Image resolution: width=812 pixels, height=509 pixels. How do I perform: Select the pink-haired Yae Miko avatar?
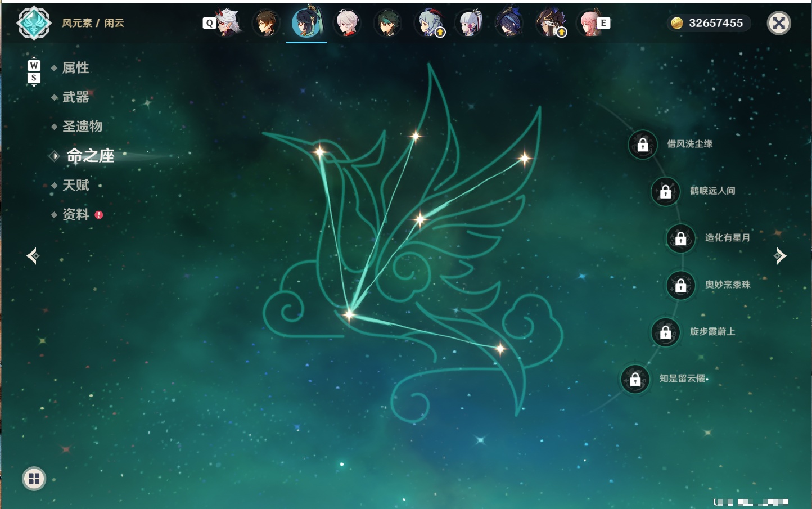click(x=589, y=23)
